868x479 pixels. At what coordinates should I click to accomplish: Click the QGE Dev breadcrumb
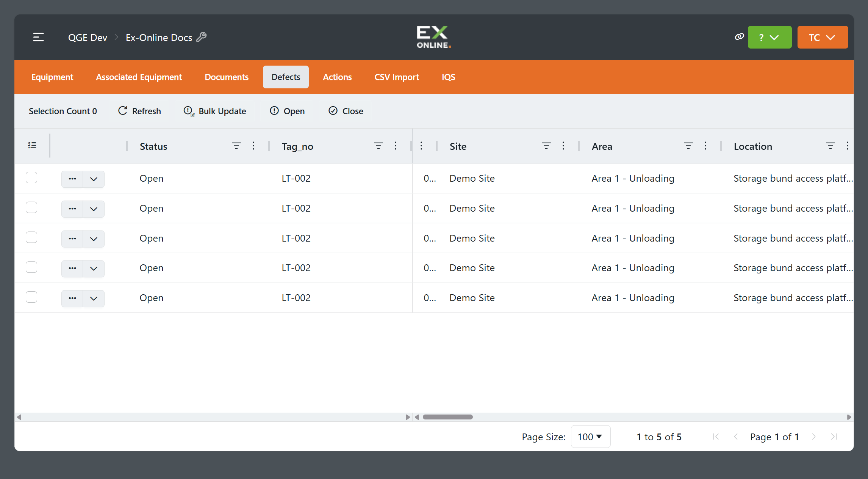click(88, 37)
